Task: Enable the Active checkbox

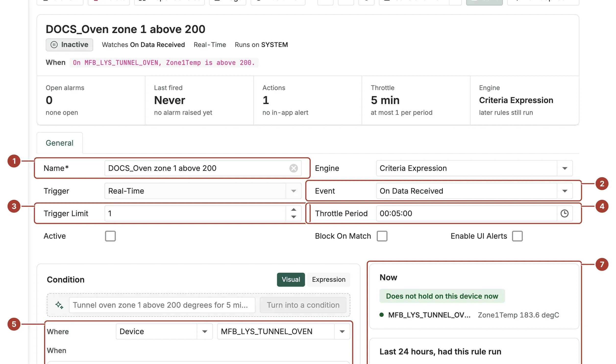Action: click(x=110, y=236)
